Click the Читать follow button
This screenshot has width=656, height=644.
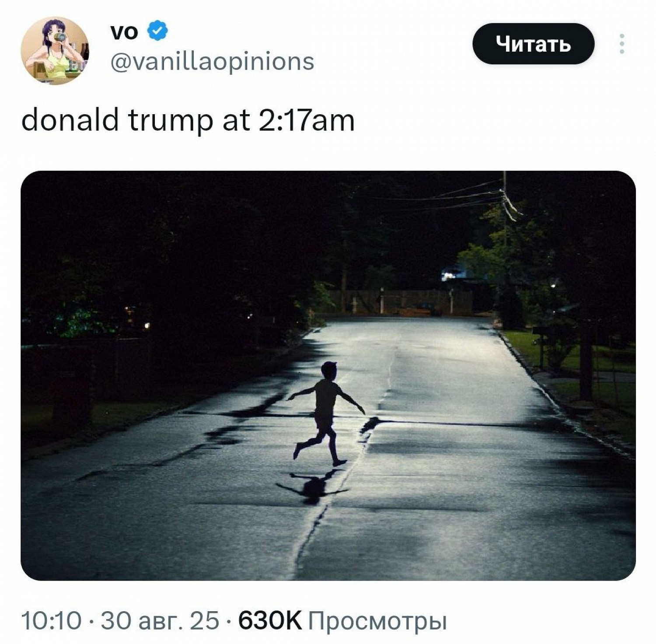(x=533, y=44)
